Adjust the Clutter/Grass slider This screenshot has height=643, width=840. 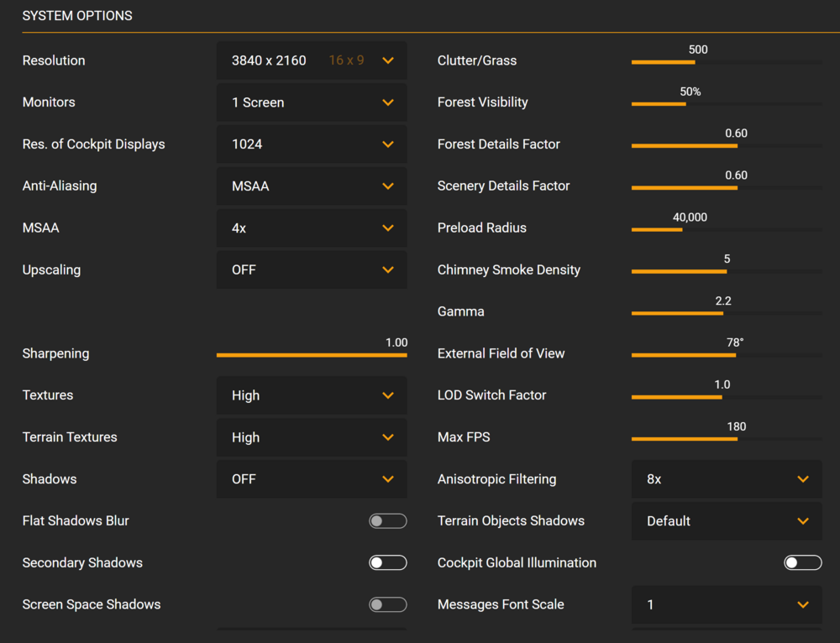point(727,62)
